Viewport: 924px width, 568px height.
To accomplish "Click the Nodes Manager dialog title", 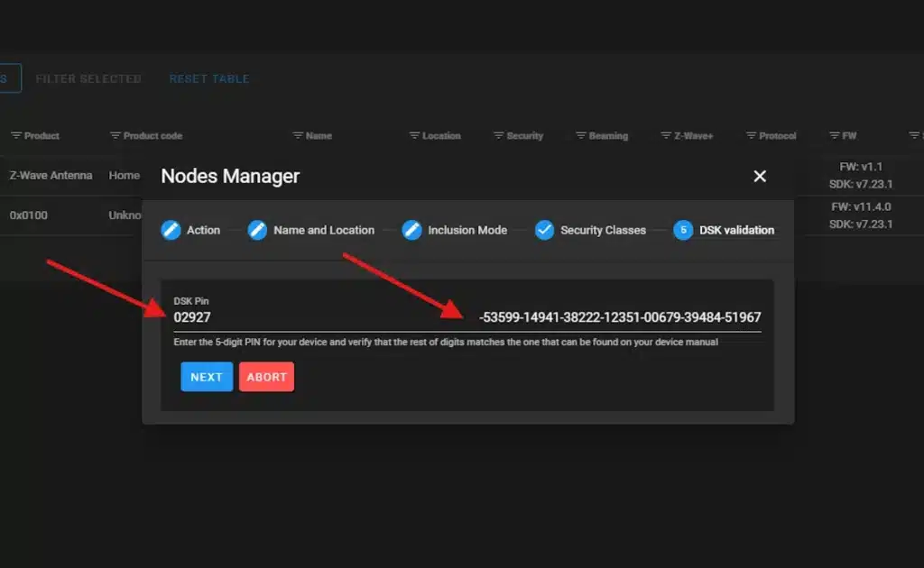I will (230, 176).
